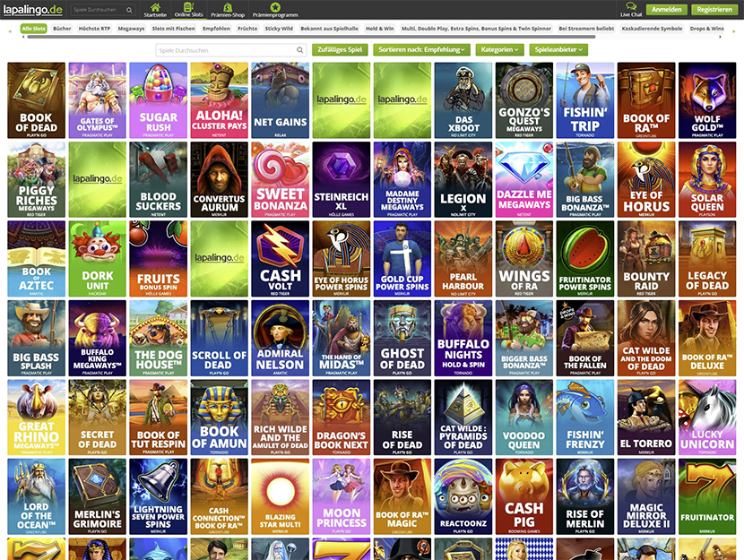Click the Anmelden button
This screenshot has width=744, height=560.
pyautogui.click(x=666, y=10)
